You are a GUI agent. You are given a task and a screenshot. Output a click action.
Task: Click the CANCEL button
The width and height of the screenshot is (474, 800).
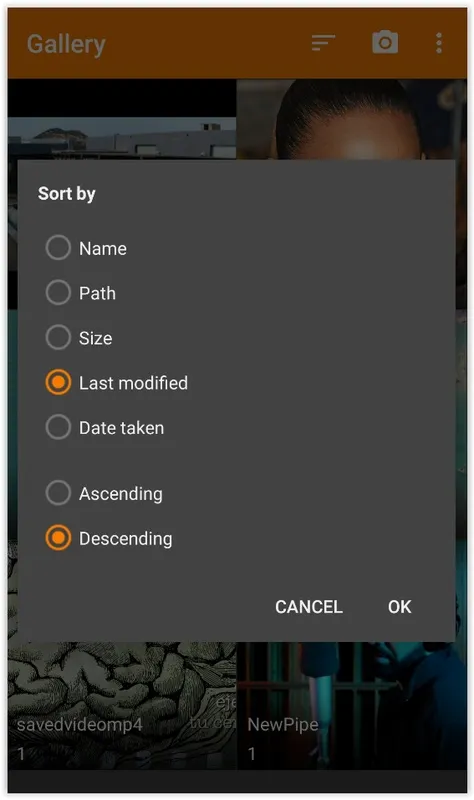click(309, 607)
